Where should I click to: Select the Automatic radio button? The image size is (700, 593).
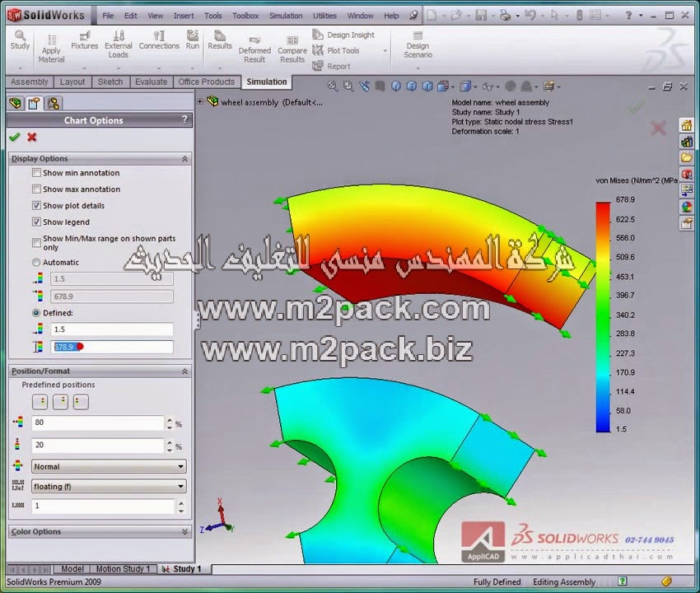[x=36, y=263]
